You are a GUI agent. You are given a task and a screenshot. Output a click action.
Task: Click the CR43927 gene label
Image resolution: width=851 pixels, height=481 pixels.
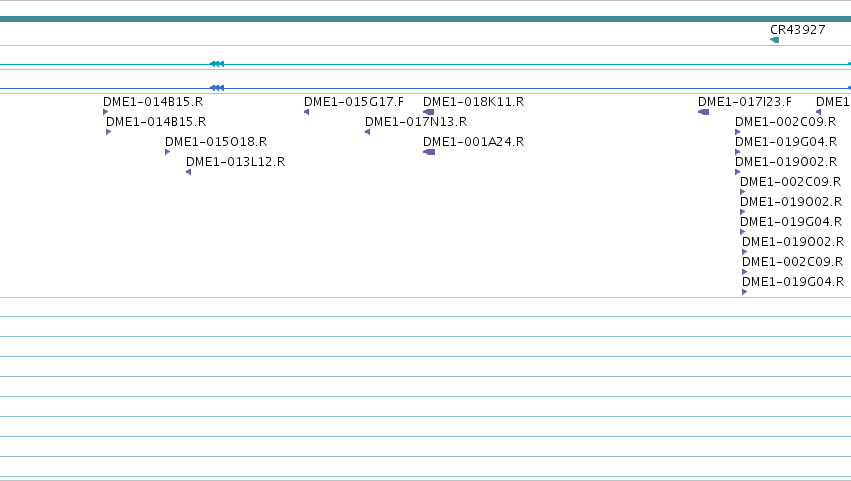[797, 30]
